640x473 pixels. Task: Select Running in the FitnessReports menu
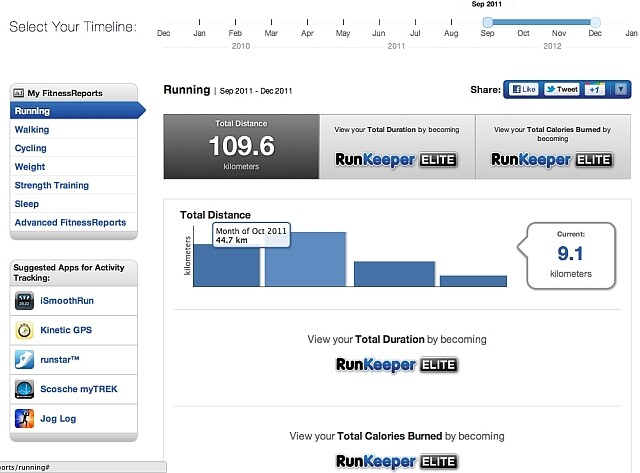[78, 111]
